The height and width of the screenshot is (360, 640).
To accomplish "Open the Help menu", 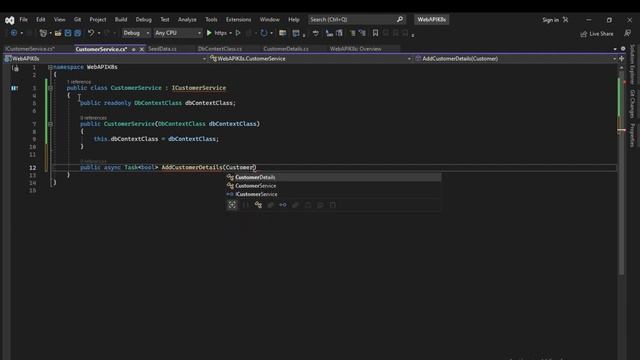I will click(293, 20).
